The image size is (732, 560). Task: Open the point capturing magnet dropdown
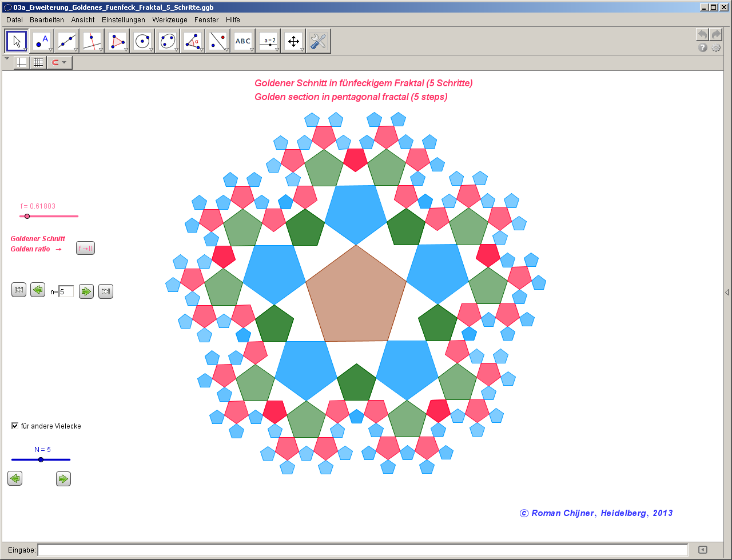[x=59, y=62]
